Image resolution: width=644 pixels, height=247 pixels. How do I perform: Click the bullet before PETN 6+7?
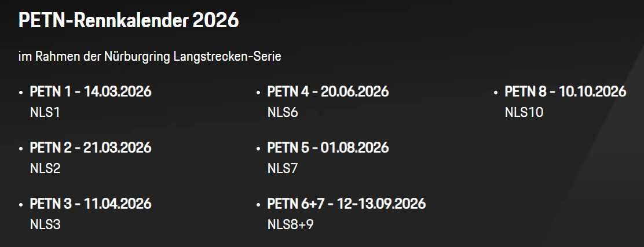point(258,205)
